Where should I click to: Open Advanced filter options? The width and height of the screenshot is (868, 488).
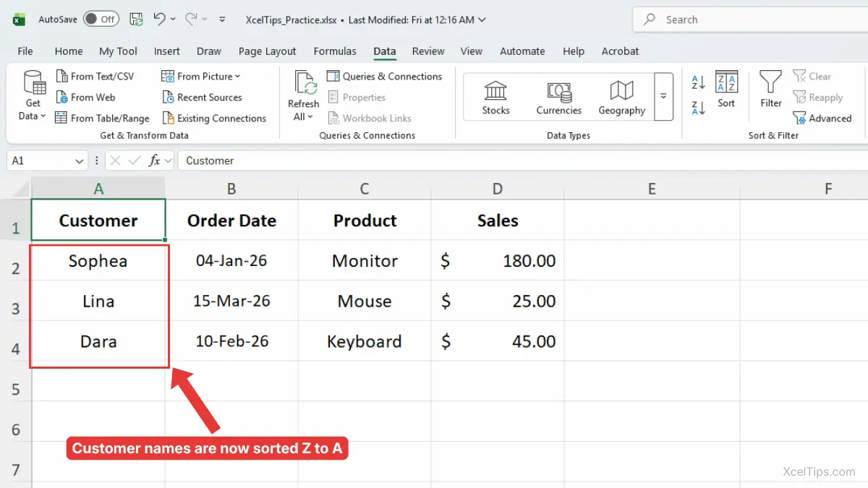[x=822, y=119]
